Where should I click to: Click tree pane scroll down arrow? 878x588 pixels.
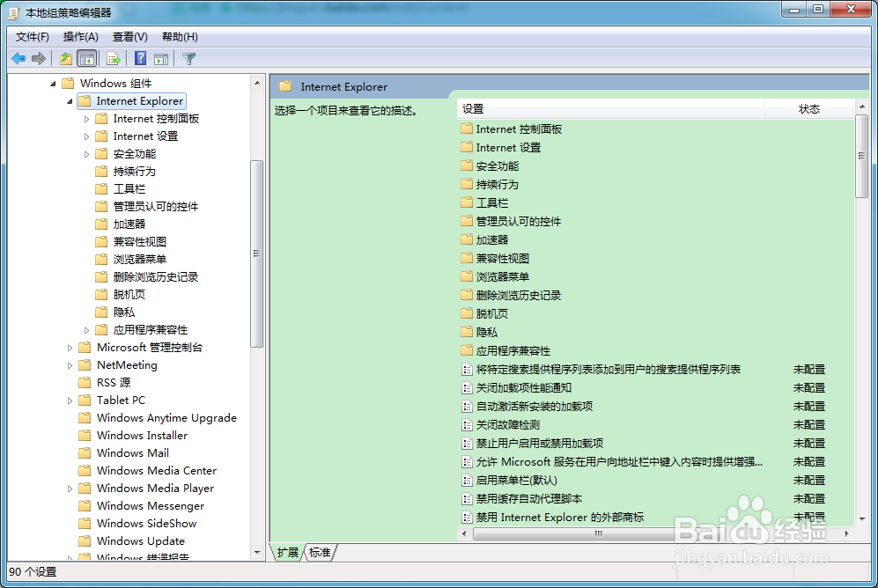click(257, 552)
